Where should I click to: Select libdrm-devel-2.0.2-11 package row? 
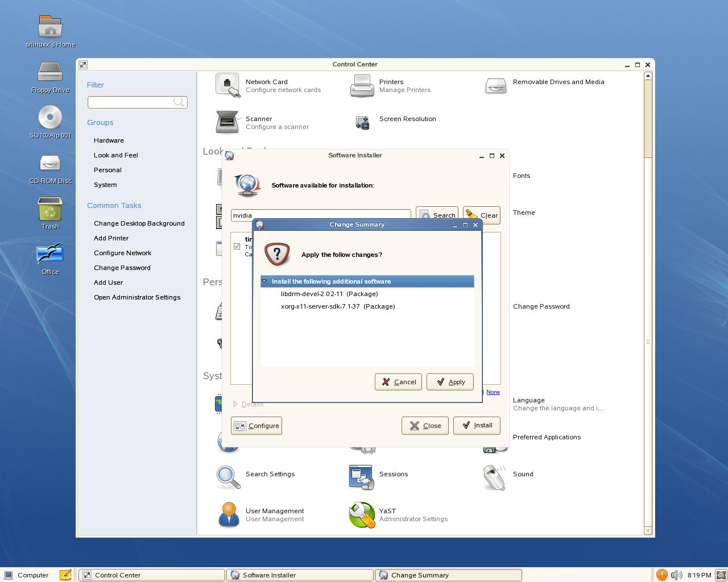[x=367, y=294]
